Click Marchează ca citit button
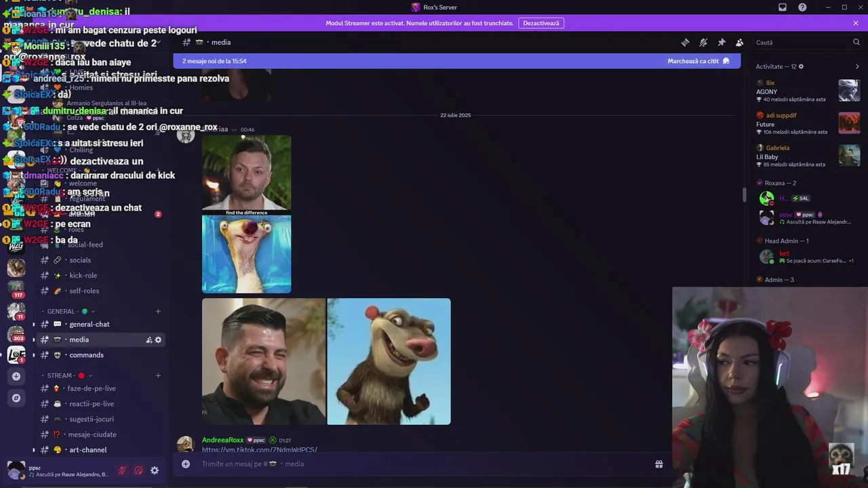This screenshot has height=488, width=868. pos(698,61)
